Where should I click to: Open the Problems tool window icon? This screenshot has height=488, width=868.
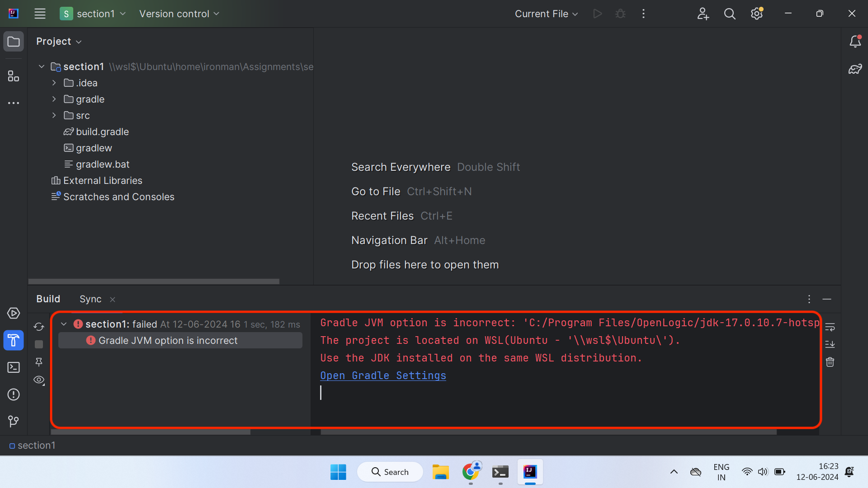(x=14, y=394)
